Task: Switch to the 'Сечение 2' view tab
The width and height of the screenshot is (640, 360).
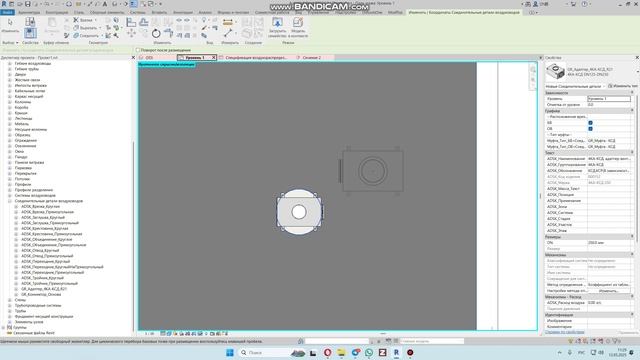Action: [312, 58]
